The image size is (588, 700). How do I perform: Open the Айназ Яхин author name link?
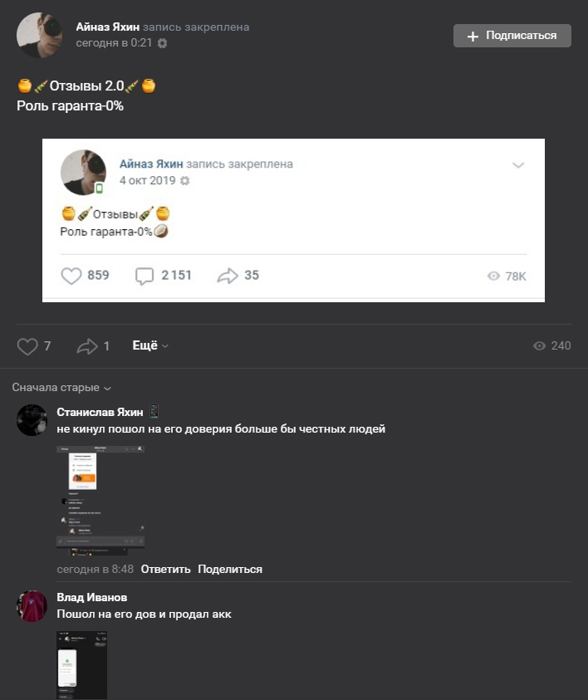(x=108, y=27)
